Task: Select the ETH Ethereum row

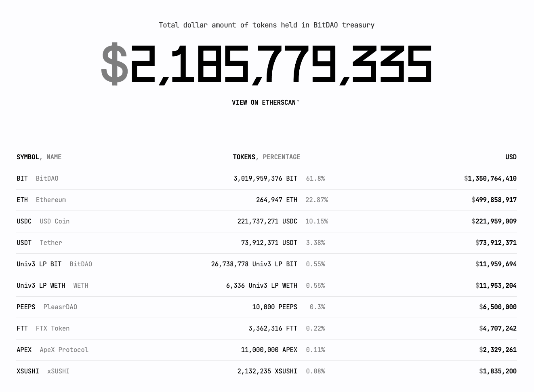Action: 267,200
